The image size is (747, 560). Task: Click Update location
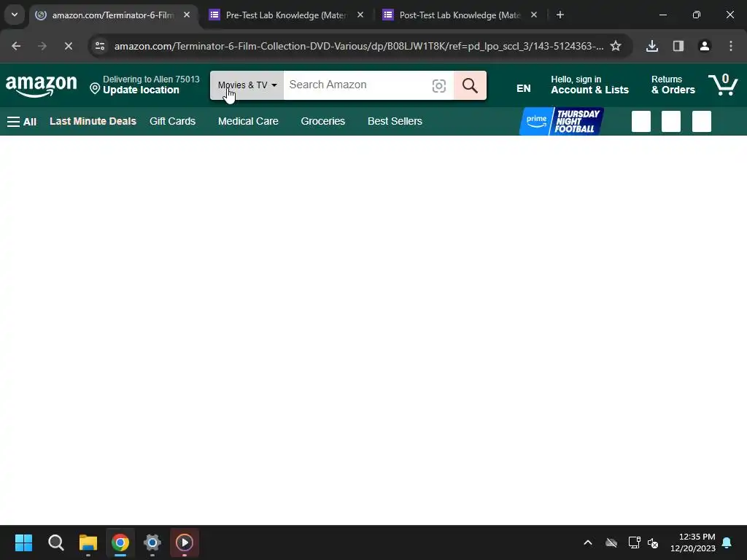pos(141,90)
